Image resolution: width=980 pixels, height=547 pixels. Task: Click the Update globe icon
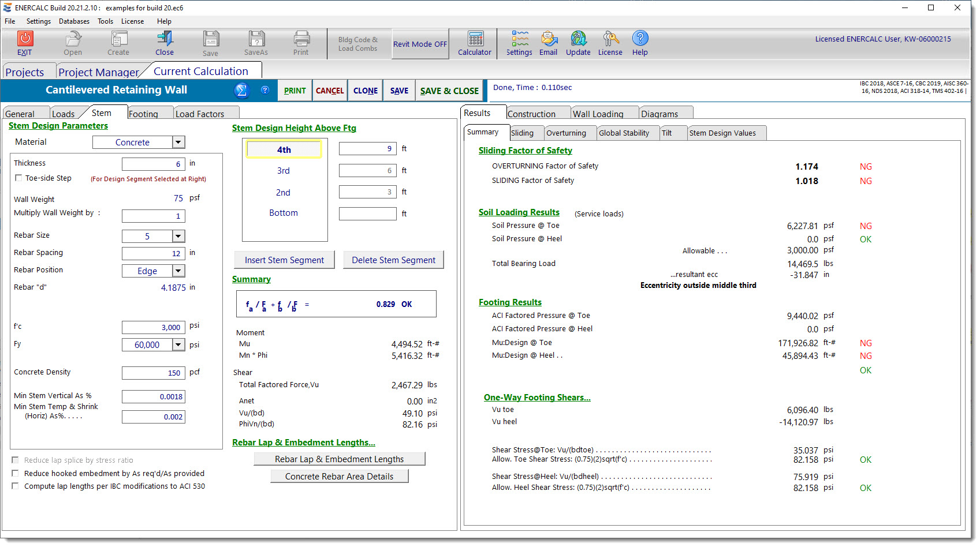pyautogui.click(x=578, y=39)
